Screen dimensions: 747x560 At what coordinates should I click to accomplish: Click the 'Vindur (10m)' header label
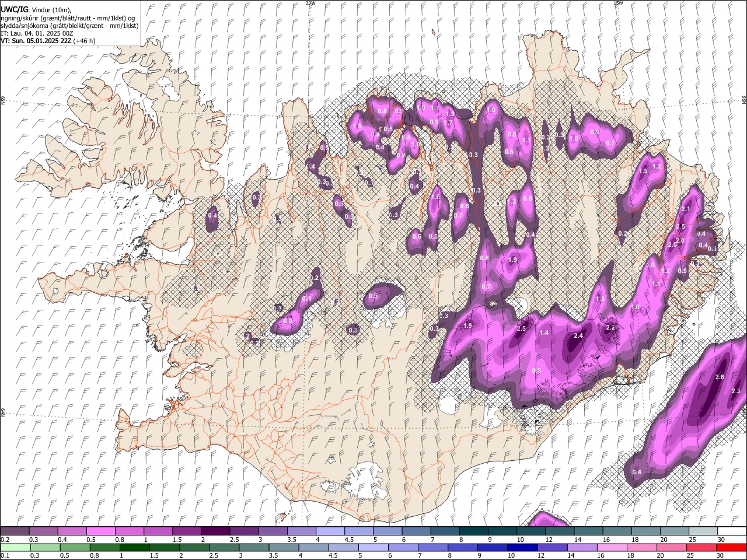[51, 10]
